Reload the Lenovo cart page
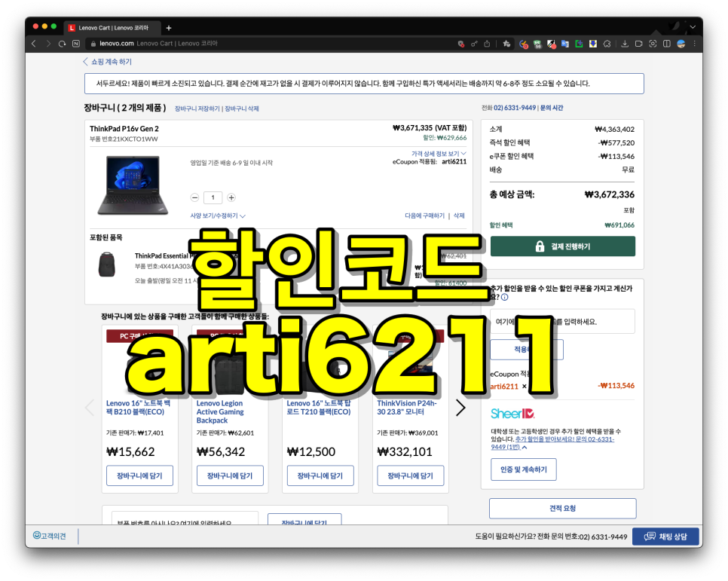The width and height of the screenshot is (728, 581). 63,44
